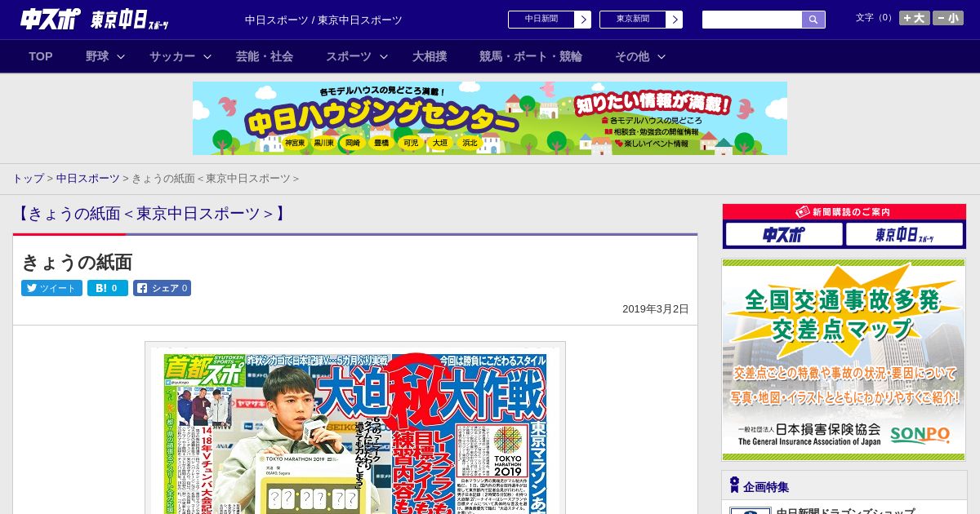Open the 競馬・ボート・競輪 menu item

(531, 56)
